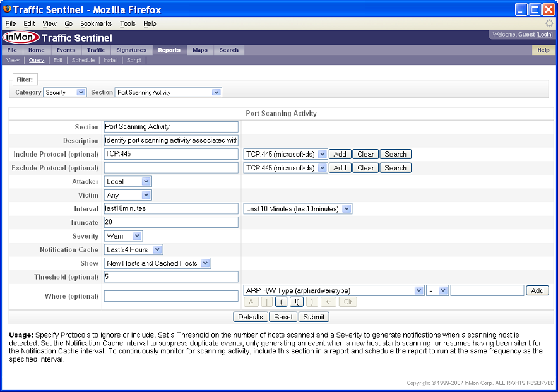
Task: Switch to the Signatures tab
Action: pyautogui.click(x=131, y=50)
